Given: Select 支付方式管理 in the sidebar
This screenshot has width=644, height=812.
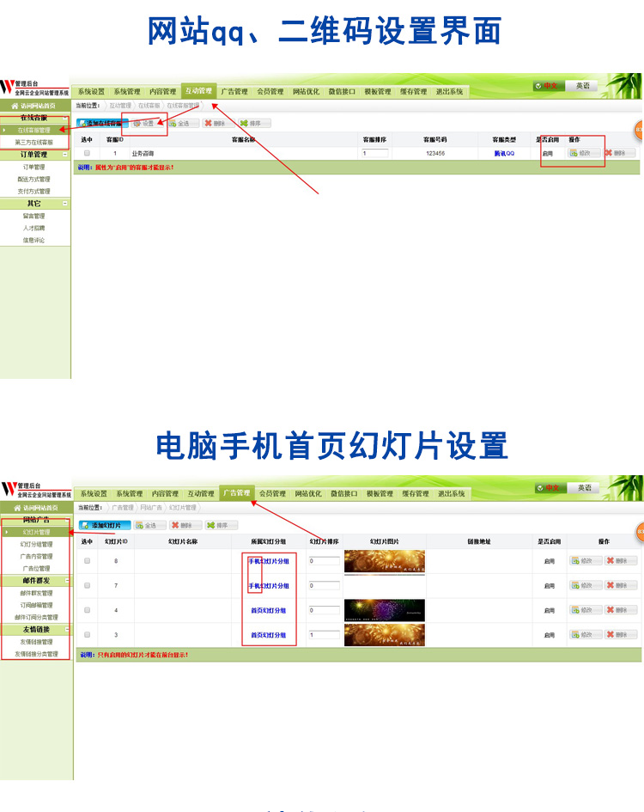Looking at the screenshot, I should pos(34,191).
